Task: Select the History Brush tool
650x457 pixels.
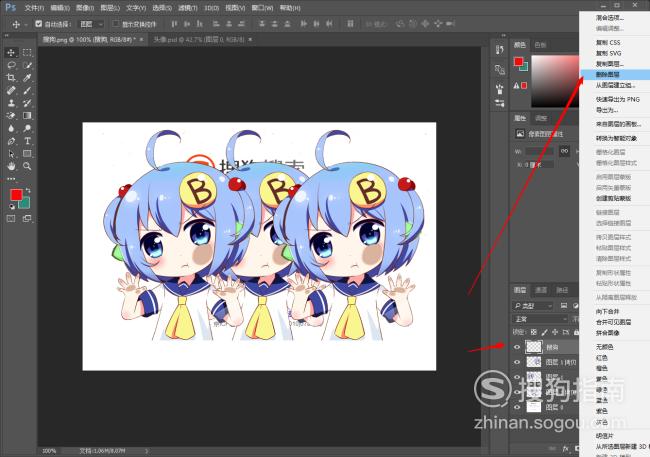Action: 27,103
